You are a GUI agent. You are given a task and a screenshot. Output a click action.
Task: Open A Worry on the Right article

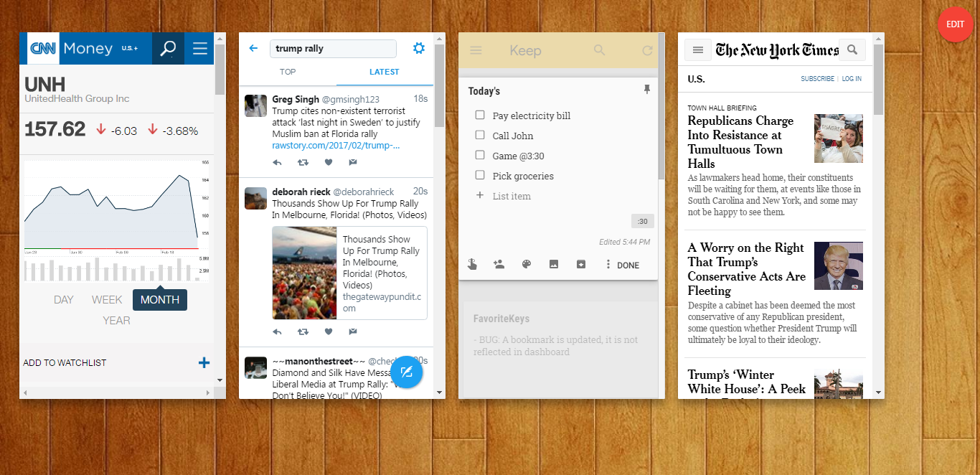coord(746,269)
